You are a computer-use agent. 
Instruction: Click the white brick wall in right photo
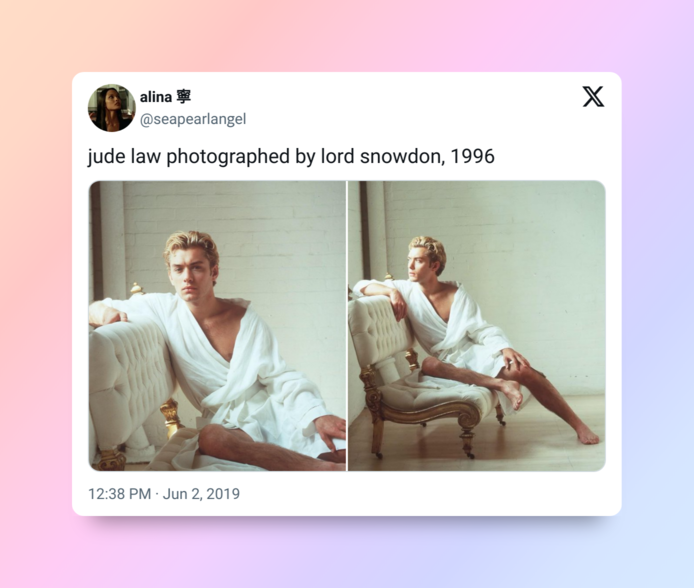[x=531, y=243]
